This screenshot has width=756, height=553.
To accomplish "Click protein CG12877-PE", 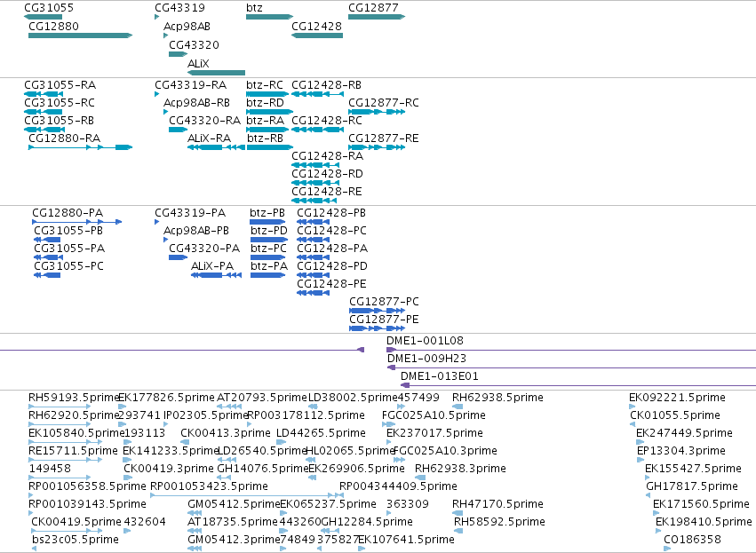I will point(385,320).
